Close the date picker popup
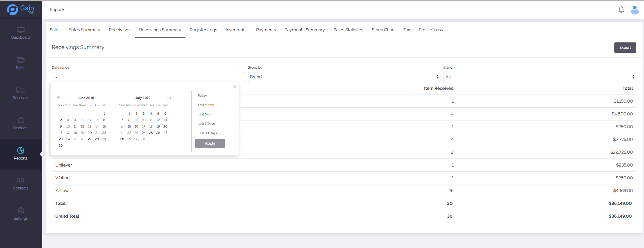This screenshot has height=248, width=644. 235,87
